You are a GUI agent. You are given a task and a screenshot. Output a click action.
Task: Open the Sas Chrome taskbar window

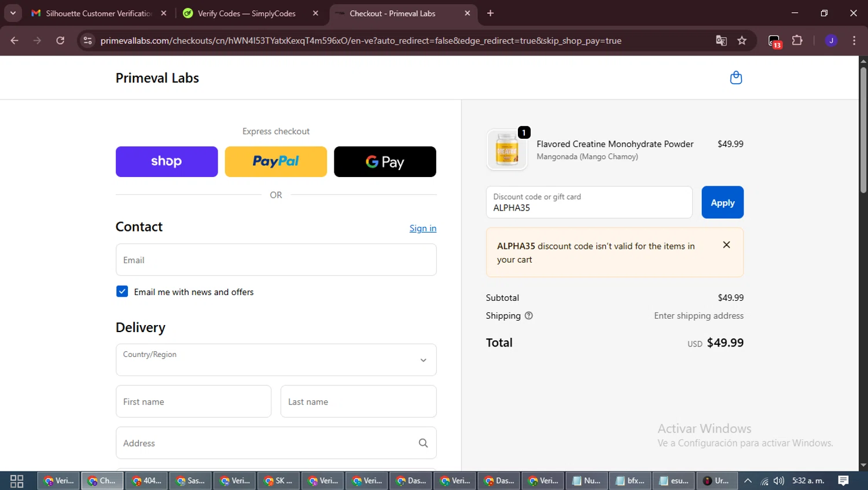tap(191, 481)
